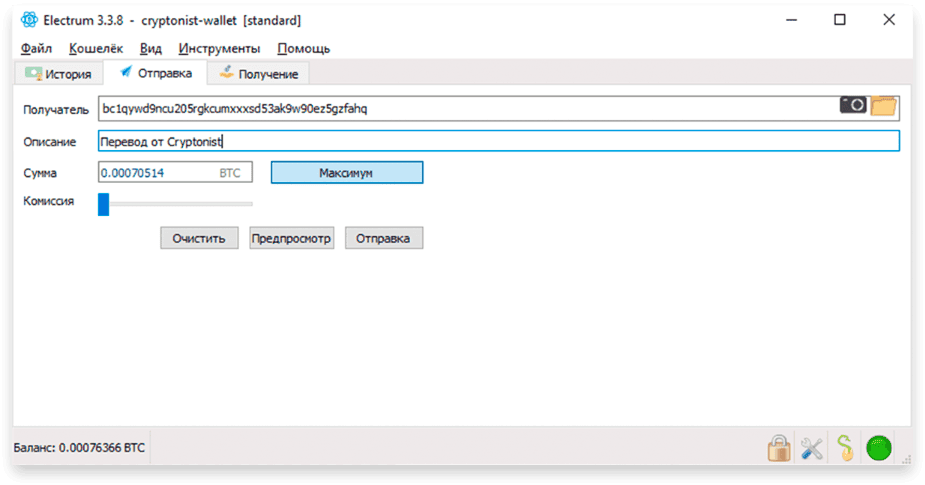Click the Отправка send button
Screen dimensions: 925x485
click(383, 238)
